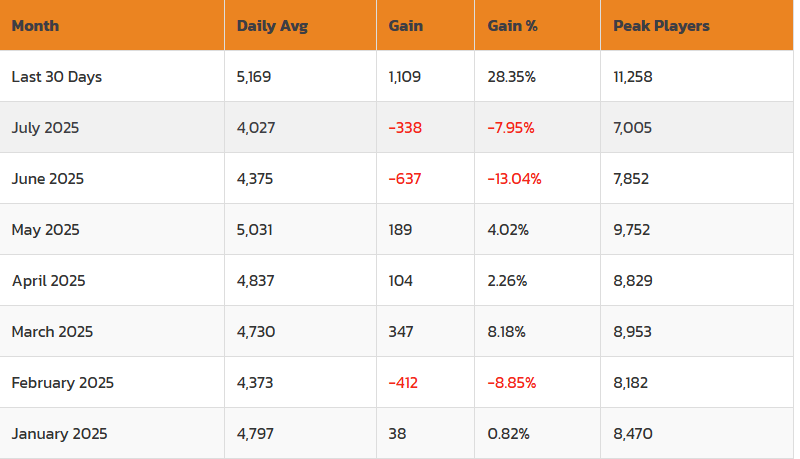Click the Peak Players column header
The image size is (800, 459).
click(x=661, y=26)
